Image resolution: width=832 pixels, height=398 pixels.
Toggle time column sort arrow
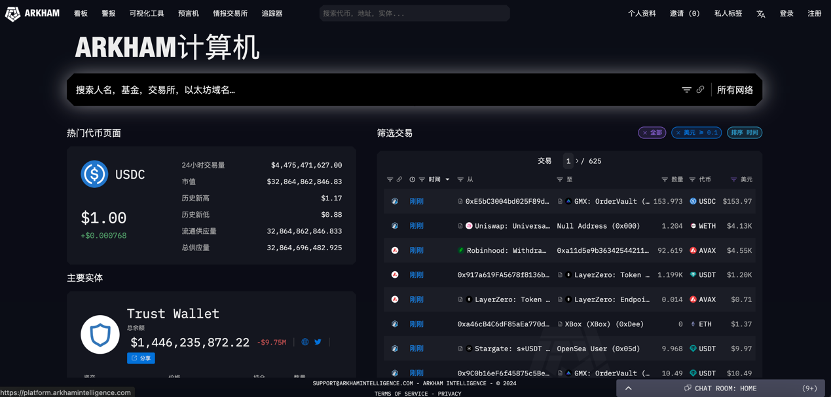pos(447,180)
